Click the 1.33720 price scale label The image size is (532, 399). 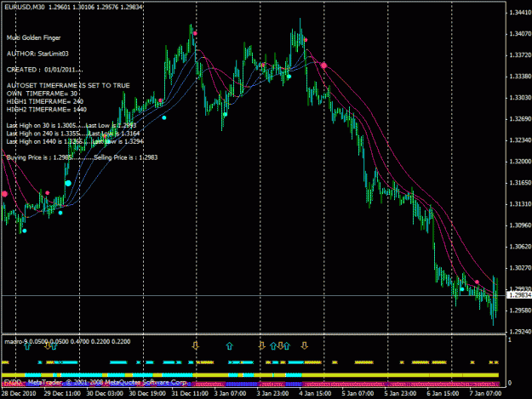tap(520, 55)
